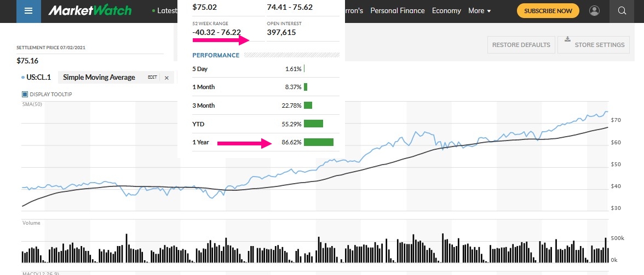Remove Simple Moving Average with the x icon
Screen dimensions: 644x275
[x=167, y=78]
